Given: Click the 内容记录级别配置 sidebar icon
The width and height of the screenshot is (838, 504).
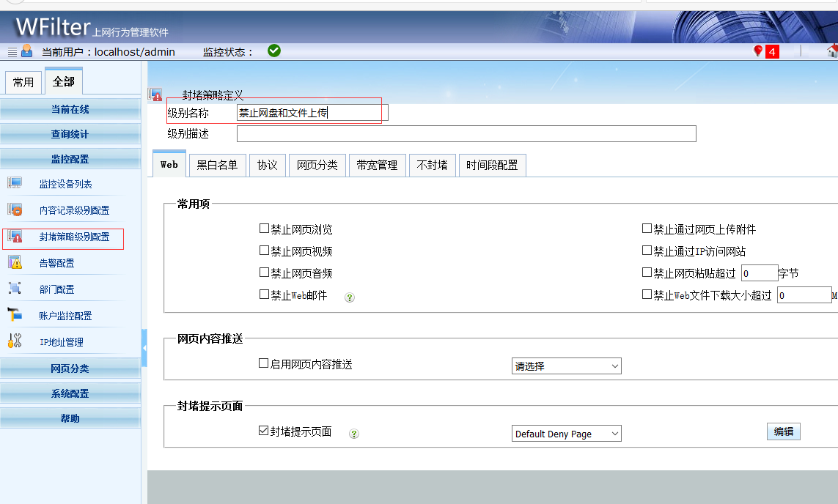Looking at the screenshot, I should click(x=15, y=210).
